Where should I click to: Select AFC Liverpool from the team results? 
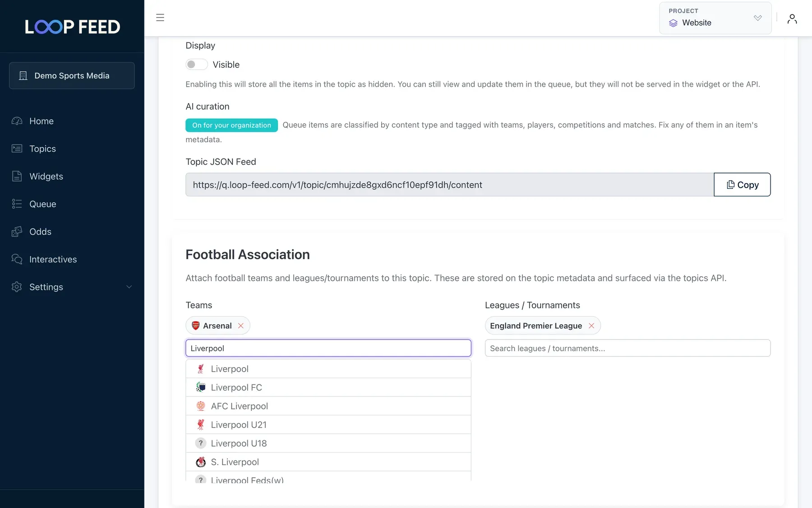pyautogui.click(x=328, y=406)
